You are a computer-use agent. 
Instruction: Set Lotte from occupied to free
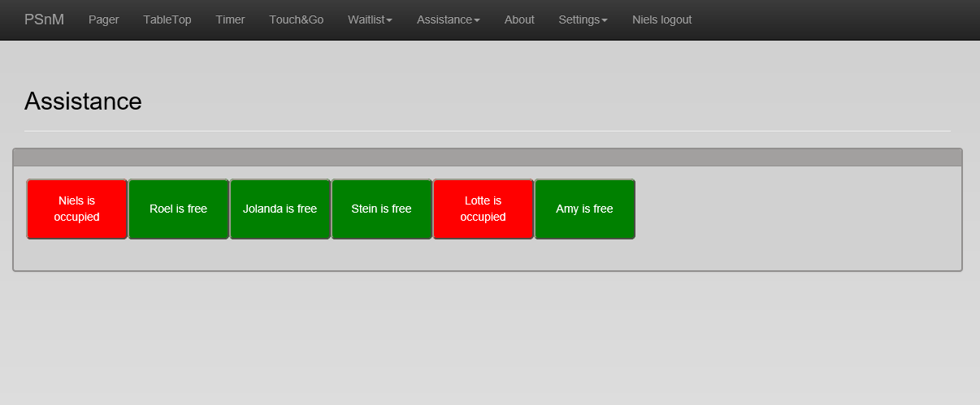pos(483,209)
